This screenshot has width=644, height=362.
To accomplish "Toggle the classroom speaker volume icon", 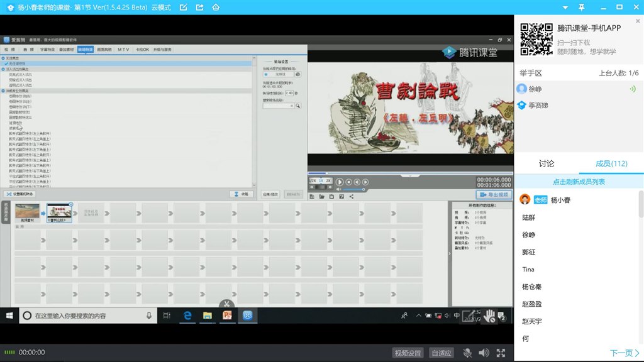I will (484, 353).
